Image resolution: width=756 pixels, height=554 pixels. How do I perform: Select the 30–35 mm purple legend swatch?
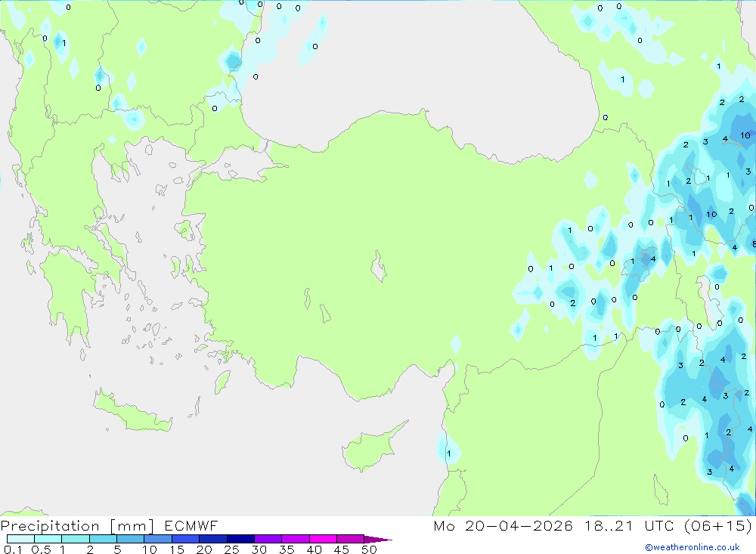[x=268, y=539]
